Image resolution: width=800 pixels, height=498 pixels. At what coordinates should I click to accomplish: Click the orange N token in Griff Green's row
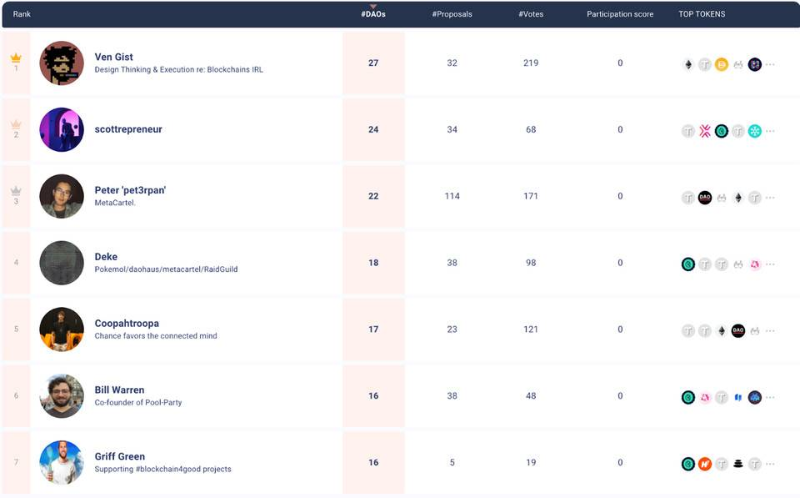705,463
